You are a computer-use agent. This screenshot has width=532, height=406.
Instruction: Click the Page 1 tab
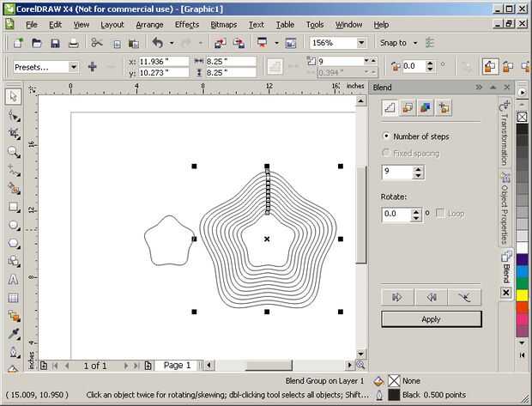(x=177, y=366)
